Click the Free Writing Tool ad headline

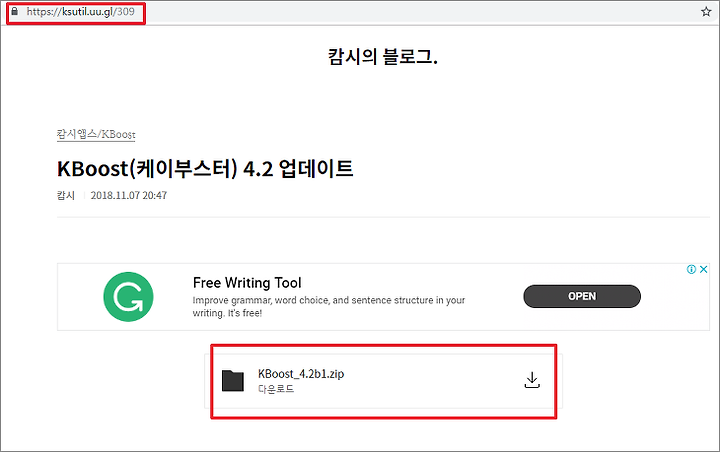click(247, 282)
